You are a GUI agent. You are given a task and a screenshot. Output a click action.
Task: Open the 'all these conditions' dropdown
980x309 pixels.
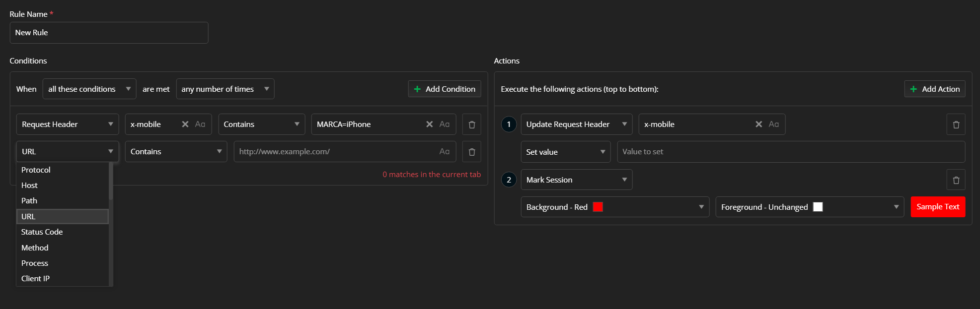pyautogui.click(x=89, y=89)
